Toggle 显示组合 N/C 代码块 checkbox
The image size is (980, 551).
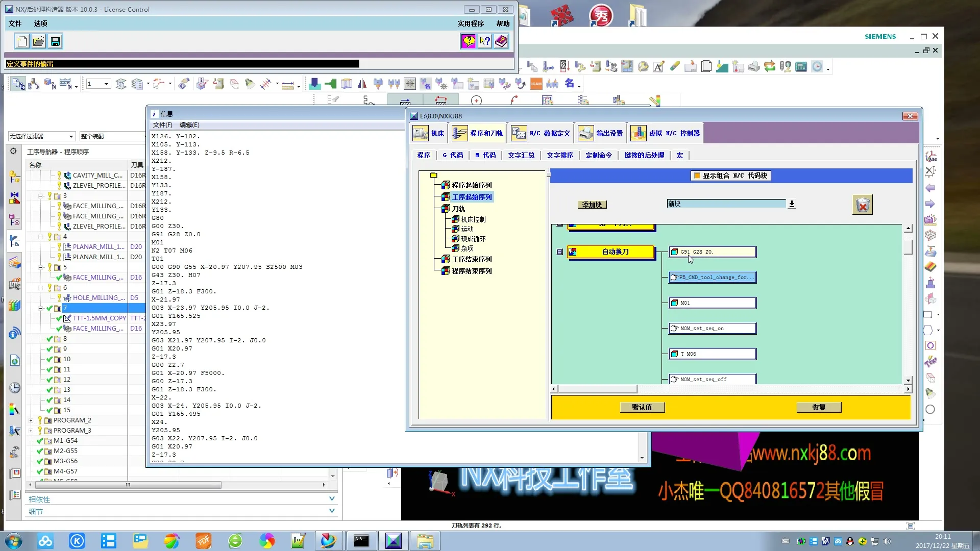tap(697, 176)
